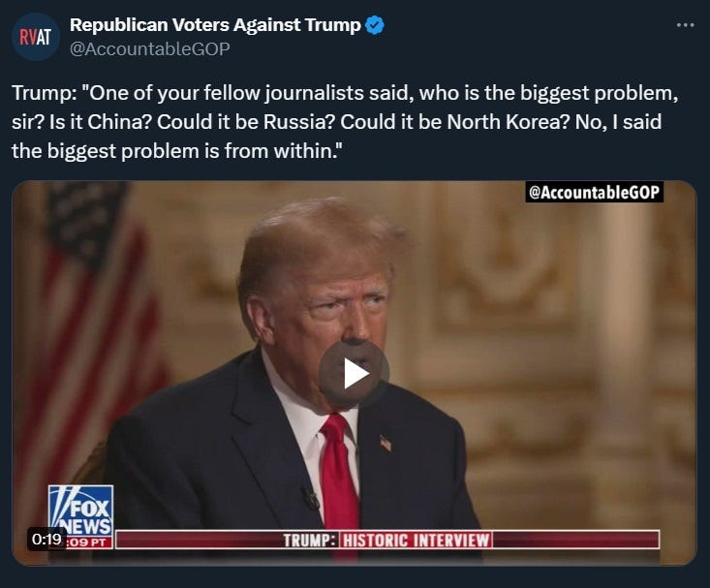Click the lavalier microphone clipped to jacket
The image size is (710, 588).
point(311,498)
